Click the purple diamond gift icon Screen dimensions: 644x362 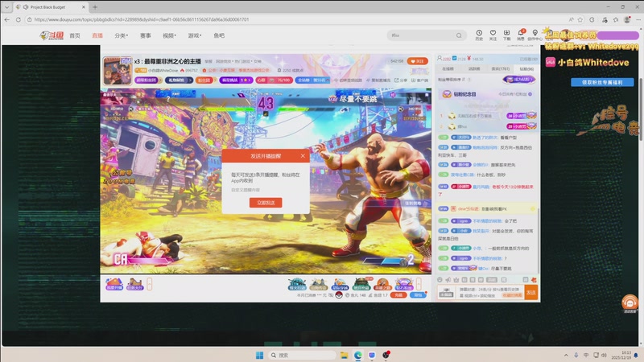click(x=404, y=284)
